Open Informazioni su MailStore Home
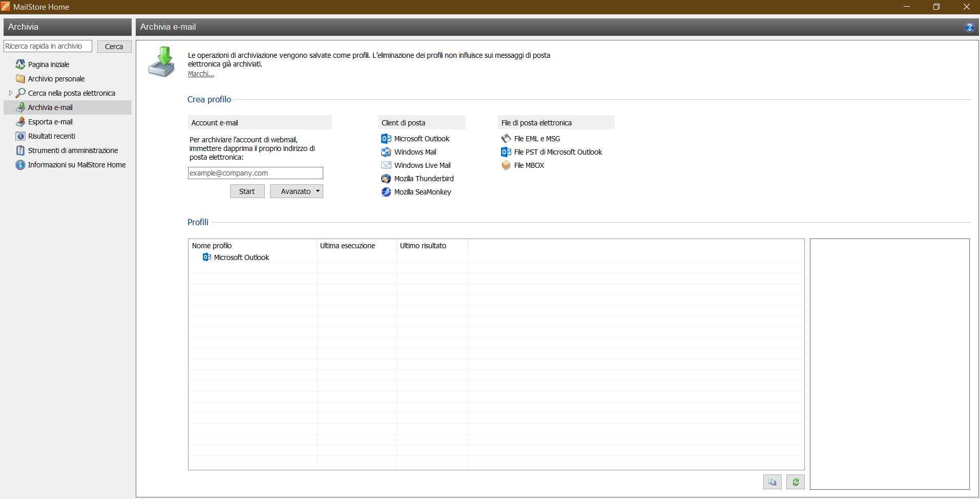 pos(77,165)
